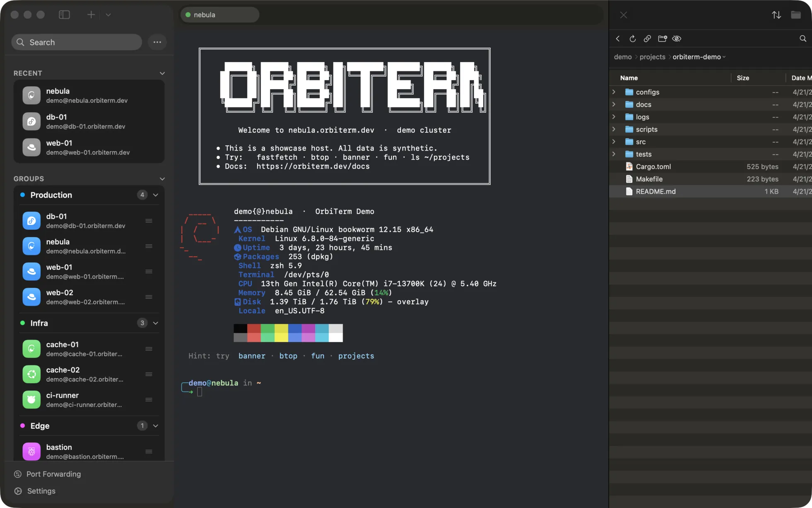
Task: Sort files by Size column
Action: click(743, 78)
